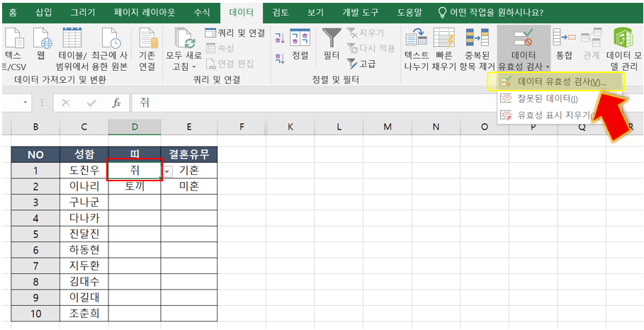Click the 관계 relationships icon
The width and height of the screenshot is (644, 330).
coord(591,38)
